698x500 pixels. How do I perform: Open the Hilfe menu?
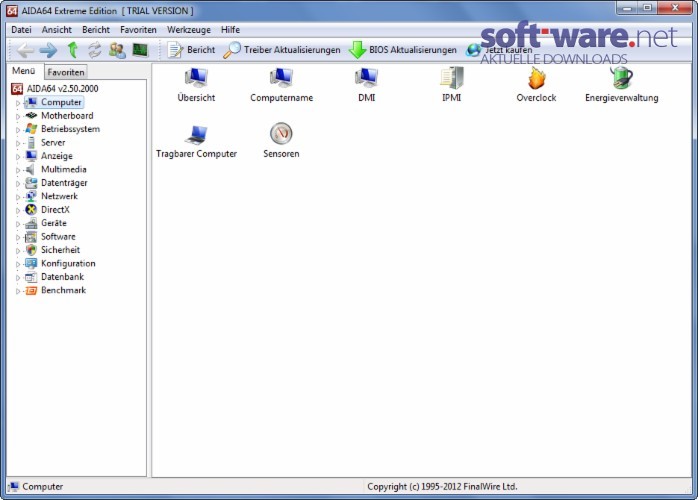230,30
